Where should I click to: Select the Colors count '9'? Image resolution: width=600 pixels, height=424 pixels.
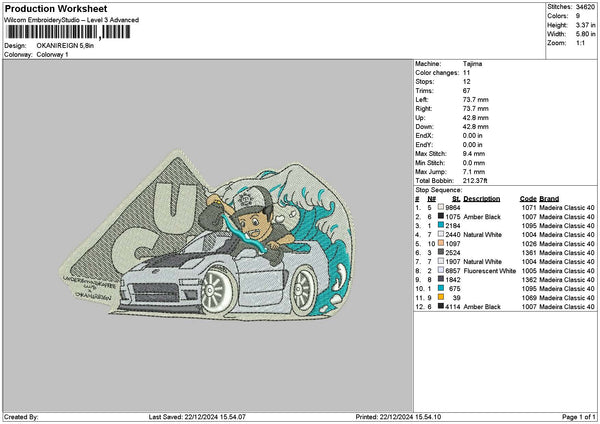(x=578, y=16)
